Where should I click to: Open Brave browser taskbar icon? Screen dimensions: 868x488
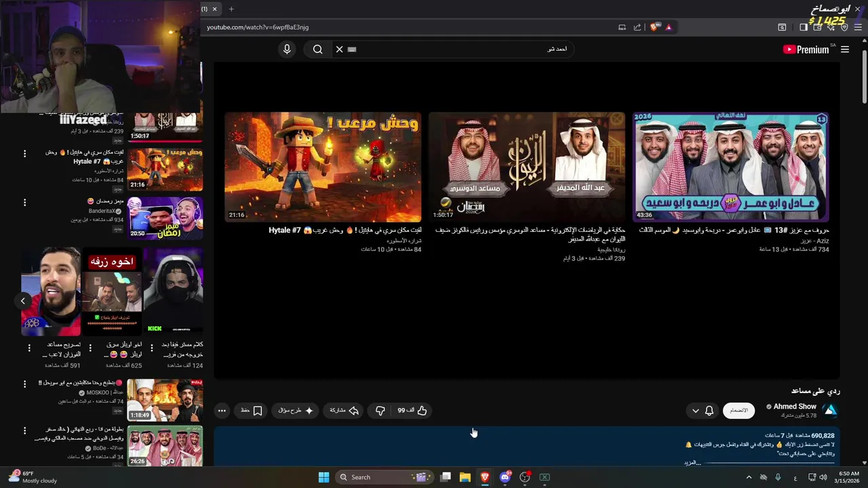point(485,477)
